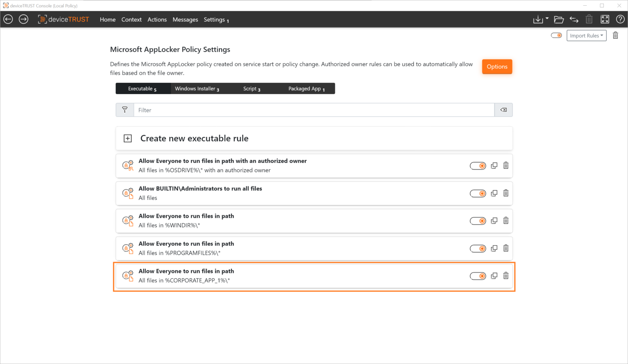Click the forward navigation arrow
This screenshot has height=364, width=628.
[23, 19]
